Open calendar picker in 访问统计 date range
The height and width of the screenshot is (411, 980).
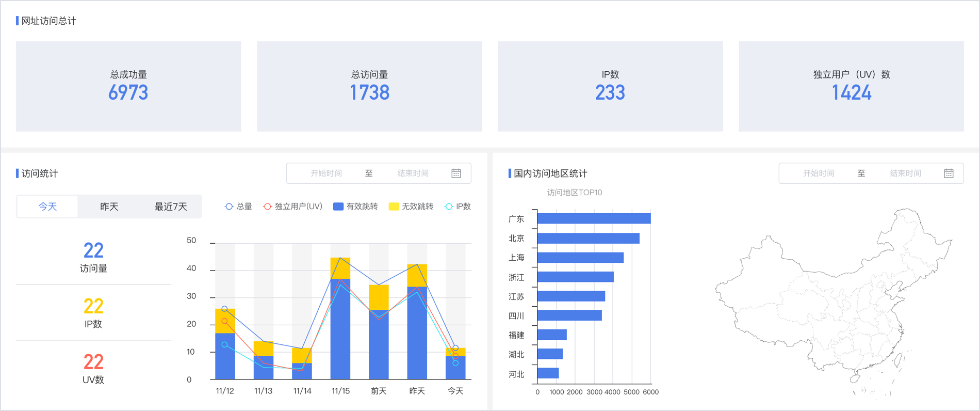click(456, 173)
